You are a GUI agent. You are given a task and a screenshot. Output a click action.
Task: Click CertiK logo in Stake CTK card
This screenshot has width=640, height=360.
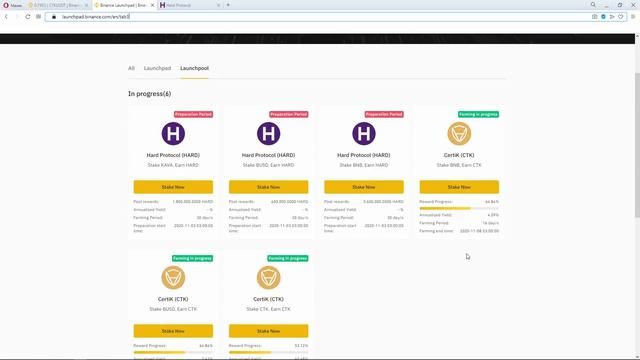click(x=269, y=278)
